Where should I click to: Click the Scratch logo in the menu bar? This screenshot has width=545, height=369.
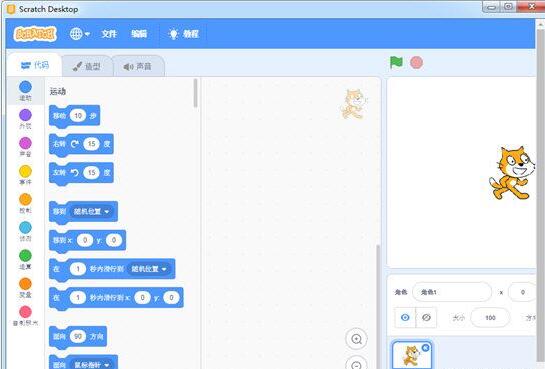point(35,34)
